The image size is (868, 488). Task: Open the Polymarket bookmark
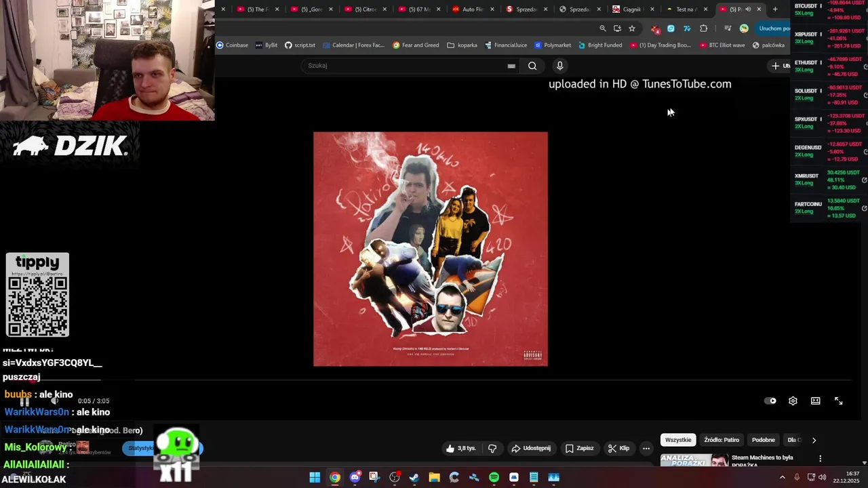(553, 45)
